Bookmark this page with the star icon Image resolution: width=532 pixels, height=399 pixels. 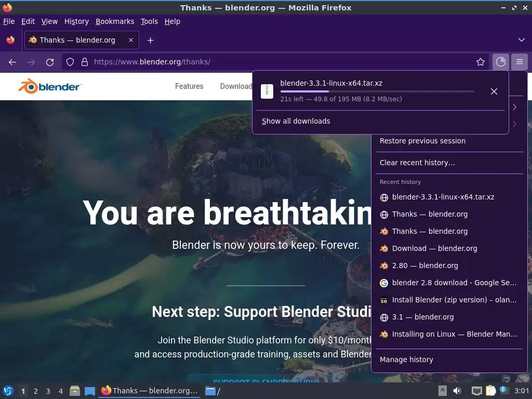point(481,62)
